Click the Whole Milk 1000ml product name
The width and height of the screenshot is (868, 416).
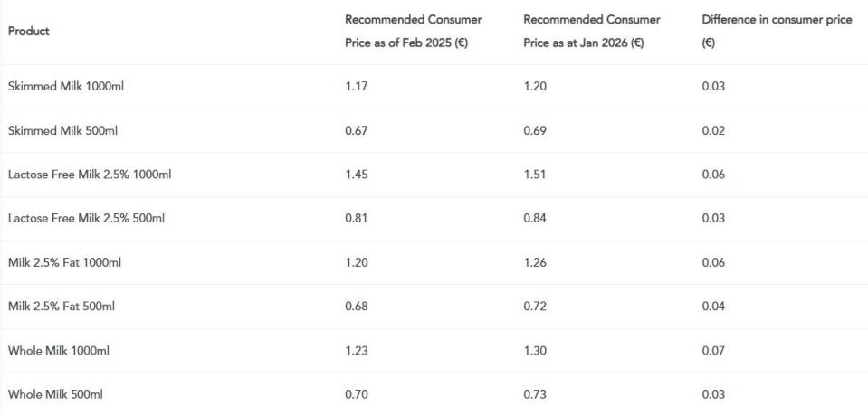(x=59, y=350)
